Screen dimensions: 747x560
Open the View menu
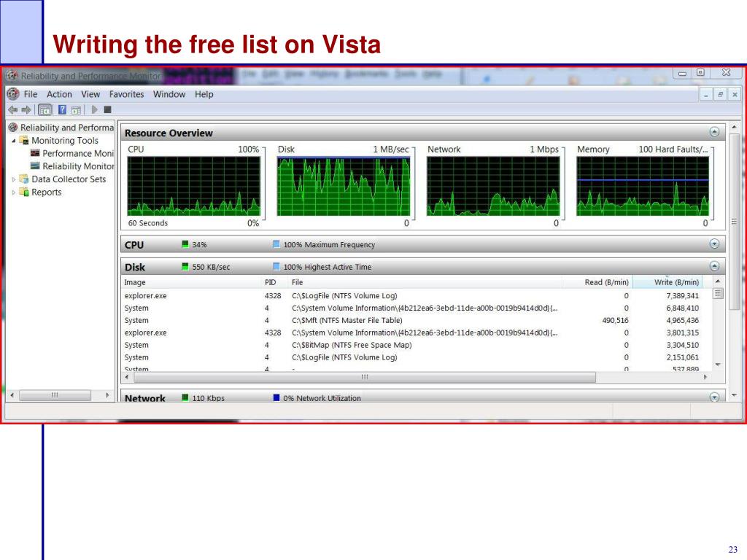pos(90,94)
